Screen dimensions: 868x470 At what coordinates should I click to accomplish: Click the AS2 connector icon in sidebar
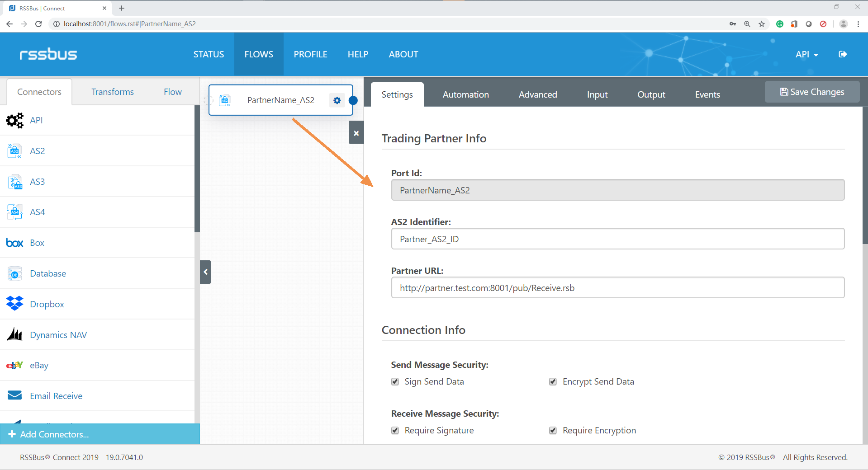tap(14, 151)
